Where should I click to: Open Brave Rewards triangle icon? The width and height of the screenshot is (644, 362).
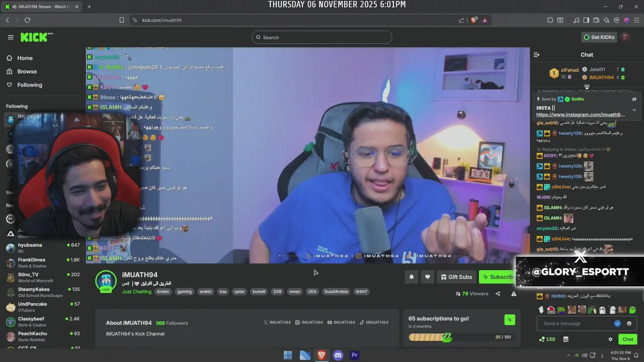point(485,20)
